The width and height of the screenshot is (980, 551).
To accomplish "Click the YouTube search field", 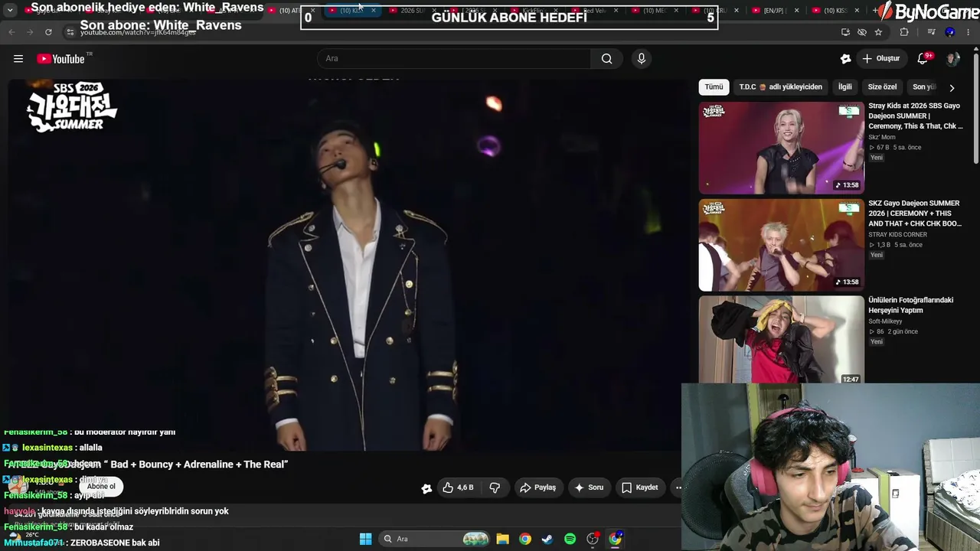I will tap(454, 59).
